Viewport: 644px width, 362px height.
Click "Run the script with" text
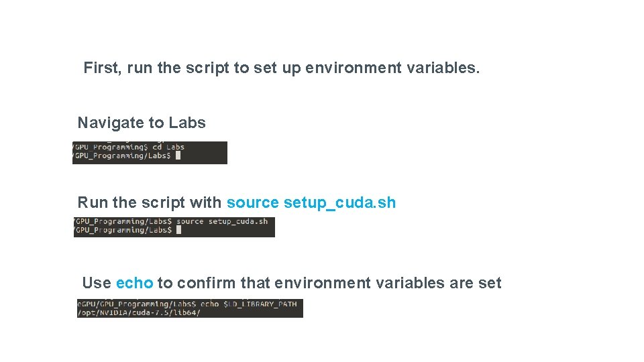tap(150, 202)
